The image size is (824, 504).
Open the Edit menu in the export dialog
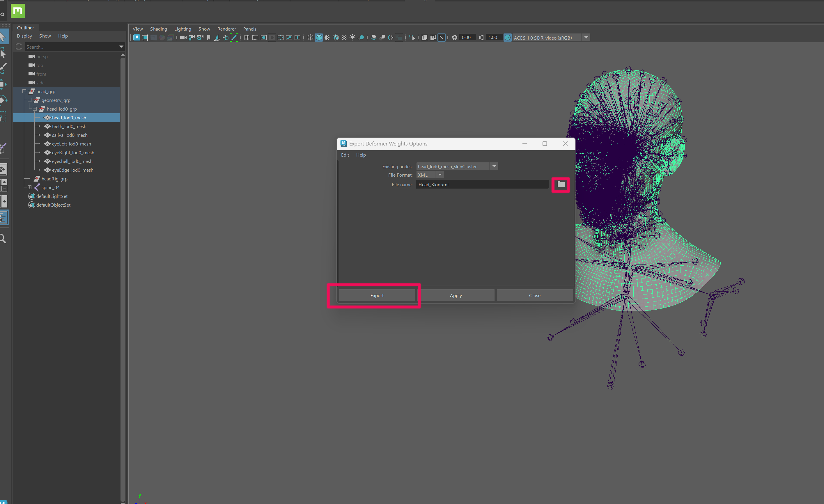click(x=345, y=155)
